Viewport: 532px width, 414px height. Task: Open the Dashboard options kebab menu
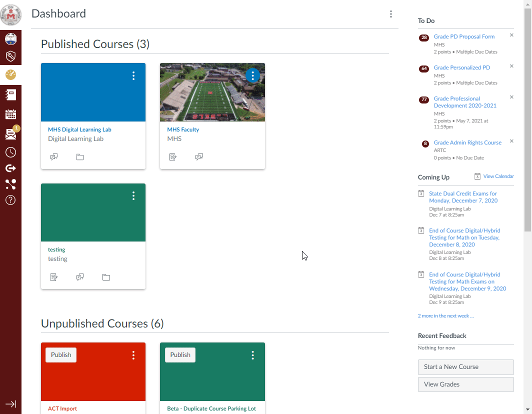(x=391, y=14)
